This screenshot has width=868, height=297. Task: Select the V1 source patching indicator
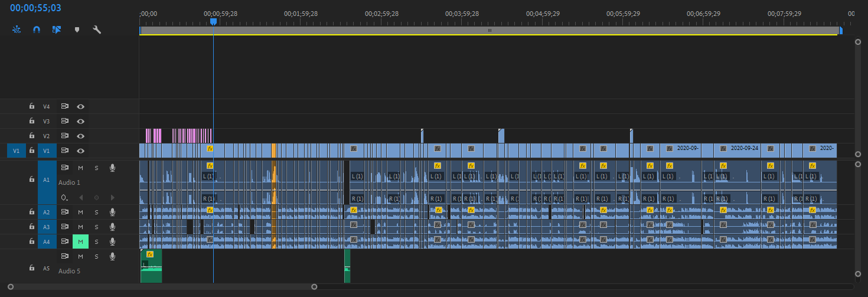[16, 151]
